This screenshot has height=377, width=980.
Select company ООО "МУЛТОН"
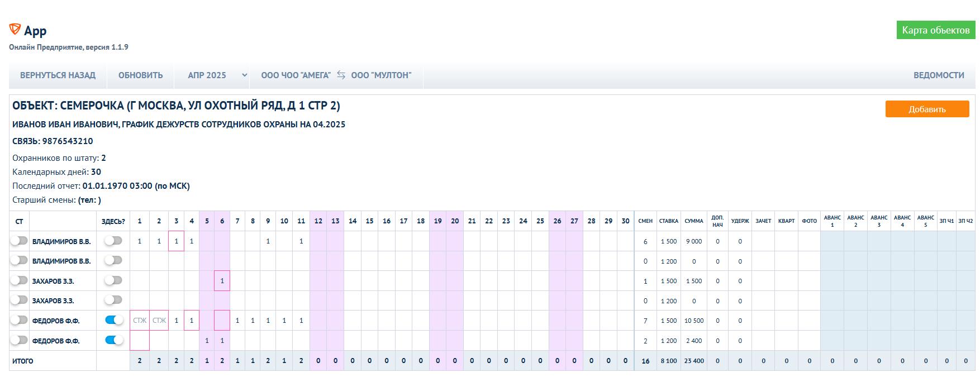381,75
